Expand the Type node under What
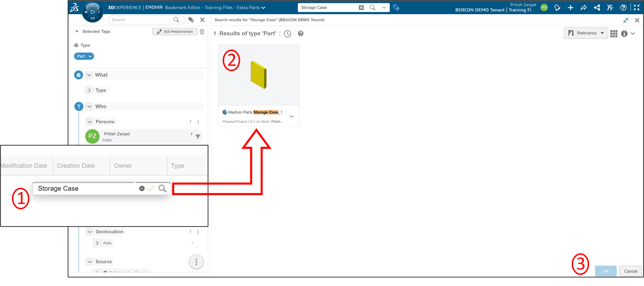 click(89, 90)
